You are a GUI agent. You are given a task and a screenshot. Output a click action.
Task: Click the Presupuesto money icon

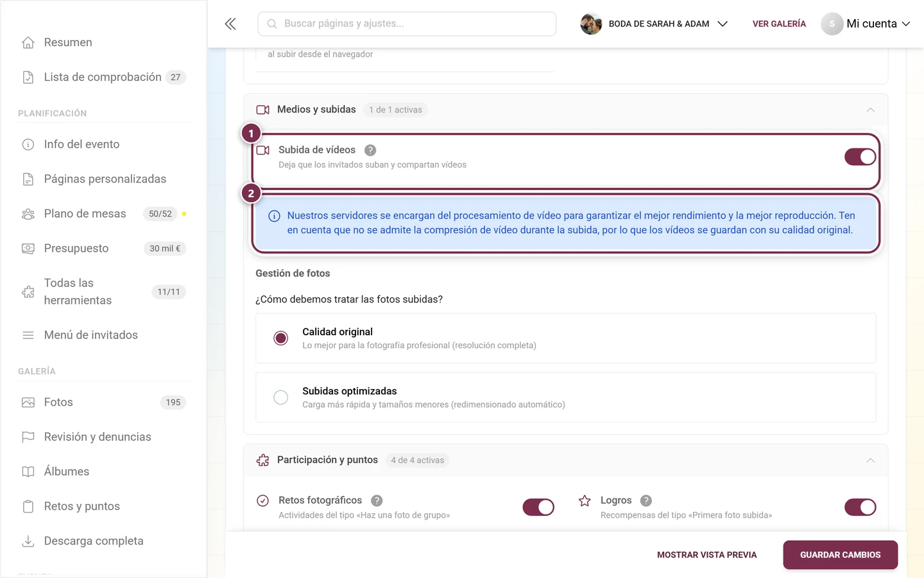[x=28, y=249]
